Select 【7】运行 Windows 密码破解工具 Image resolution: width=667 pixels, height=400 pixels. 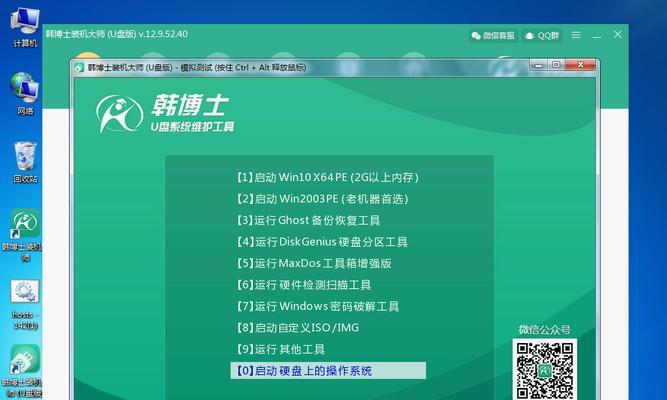coord(317,306)
